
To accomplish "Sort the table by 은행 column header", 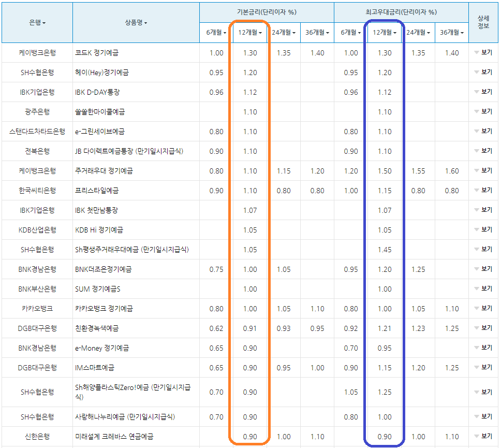I will coord(37,22).
